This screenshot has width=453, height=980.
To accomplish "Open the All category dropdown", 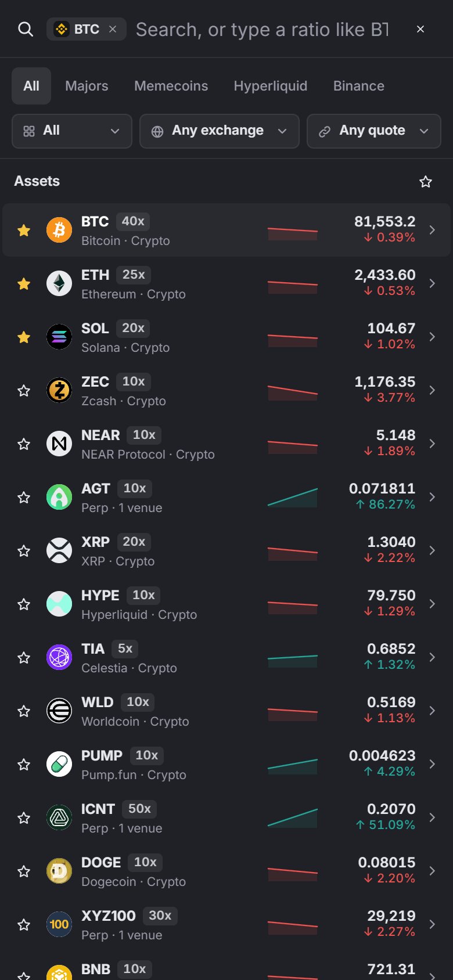I will click(x=72, y=131).
